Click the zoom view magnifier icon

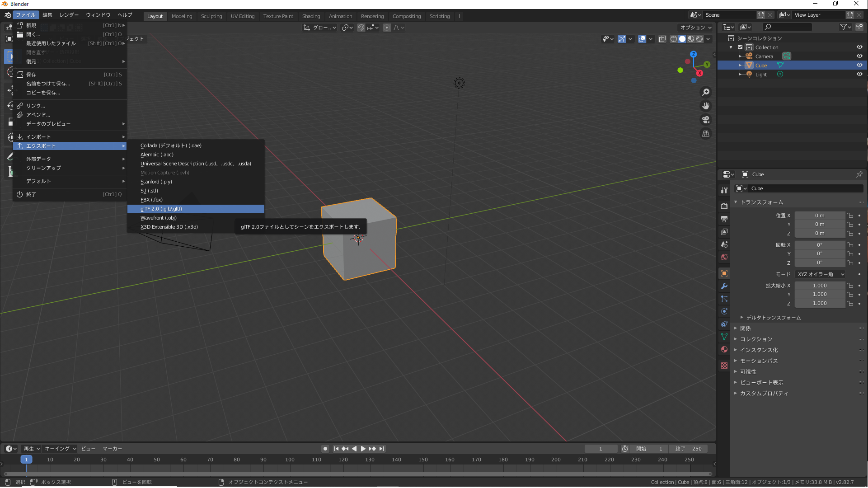pos(705,92)
